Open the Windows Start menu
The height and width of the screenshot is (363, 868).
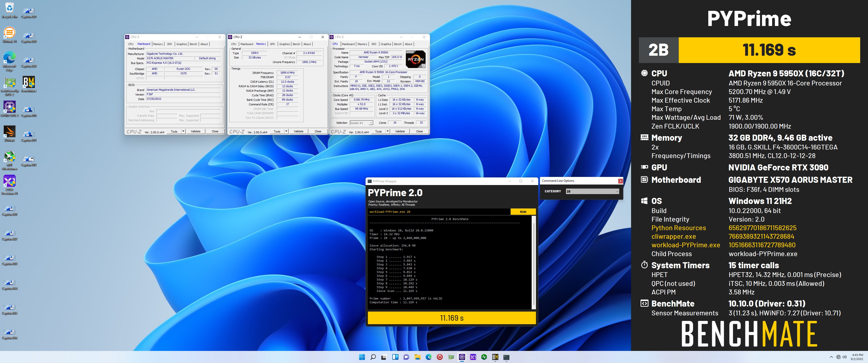(x=362, y=357)
